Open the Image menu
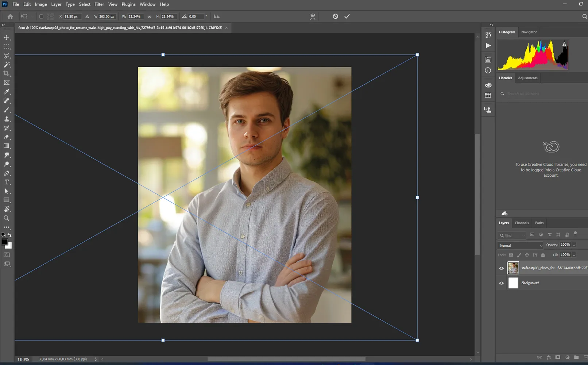588x365 pixels. [41, 4]
